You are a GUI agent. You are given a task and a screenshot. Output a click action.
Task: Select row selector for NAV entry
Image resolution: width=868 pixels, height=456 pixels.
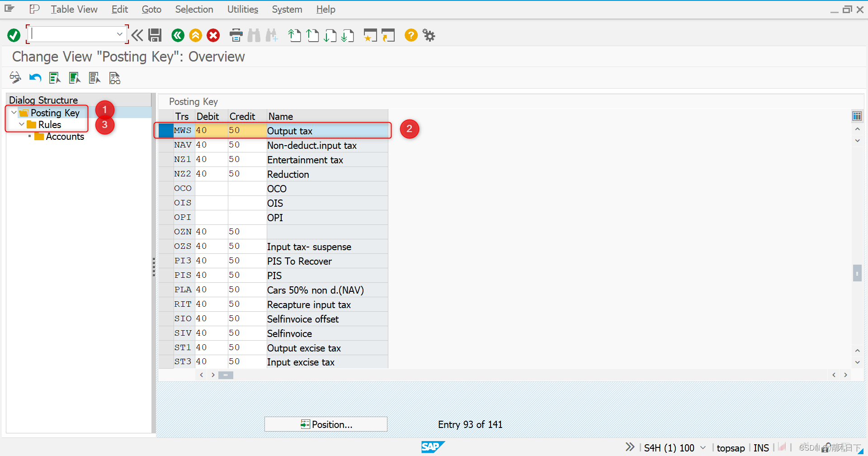point(166,145)
